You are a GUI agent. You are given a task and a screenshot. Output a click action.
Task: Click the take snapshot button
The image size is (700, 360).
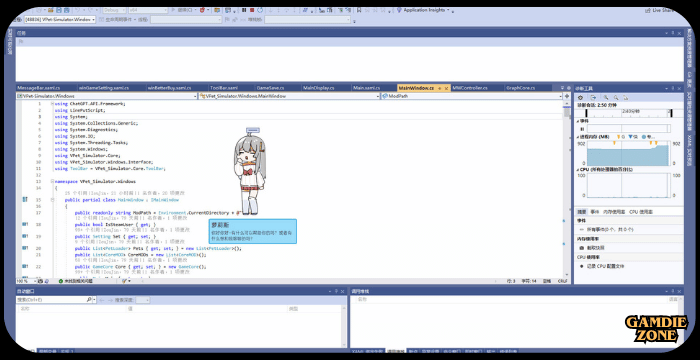tap(596, 247)
